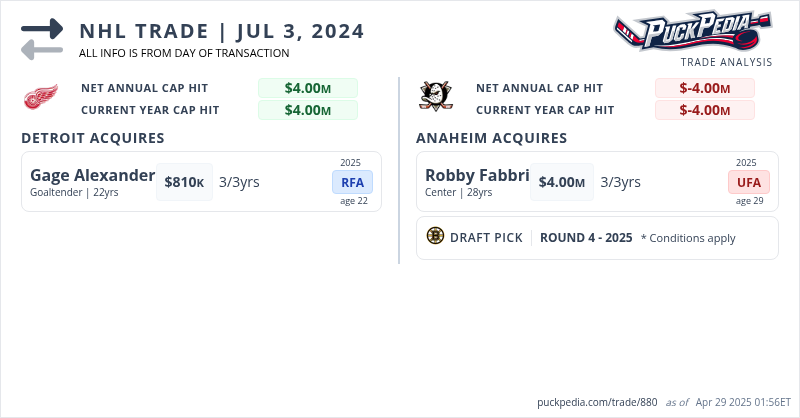Click Detroit net annual cap hit value

[307, 88]
